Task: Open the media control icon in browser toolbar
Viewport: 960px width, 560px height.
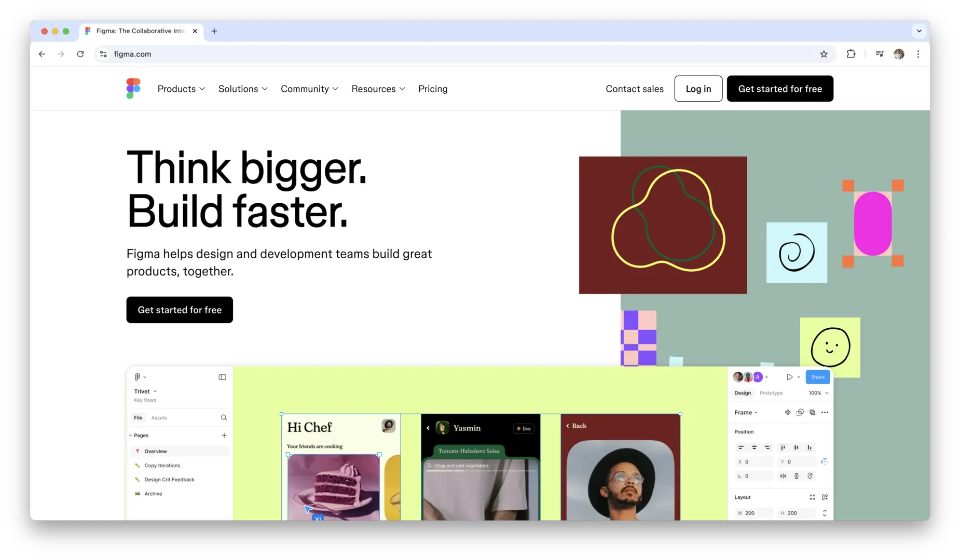Action: tap(880, 54)
